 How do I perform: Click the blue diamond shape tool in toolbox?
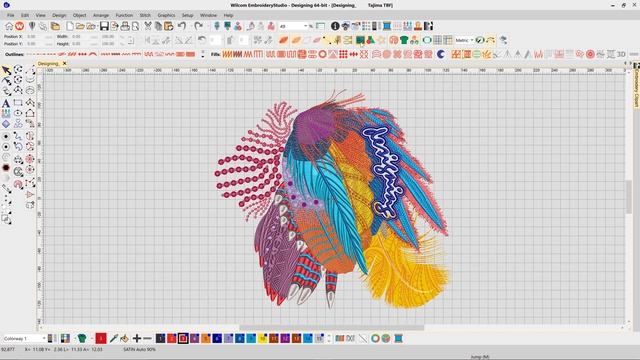coord(6,124)
